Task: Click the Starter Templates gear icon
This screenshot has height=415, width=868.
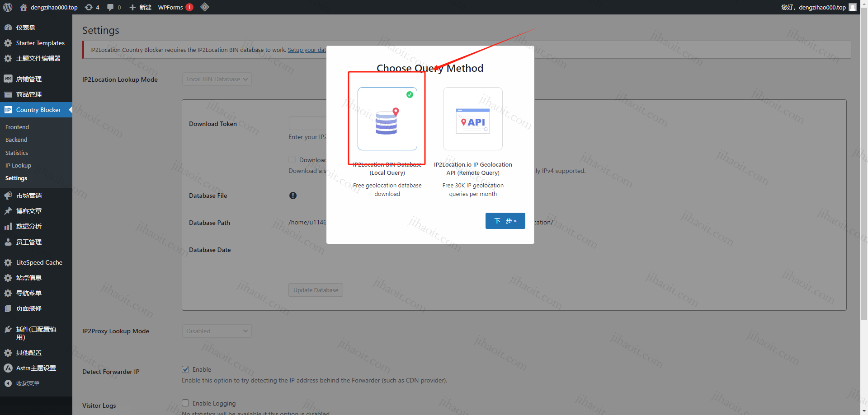Action: 8,43
